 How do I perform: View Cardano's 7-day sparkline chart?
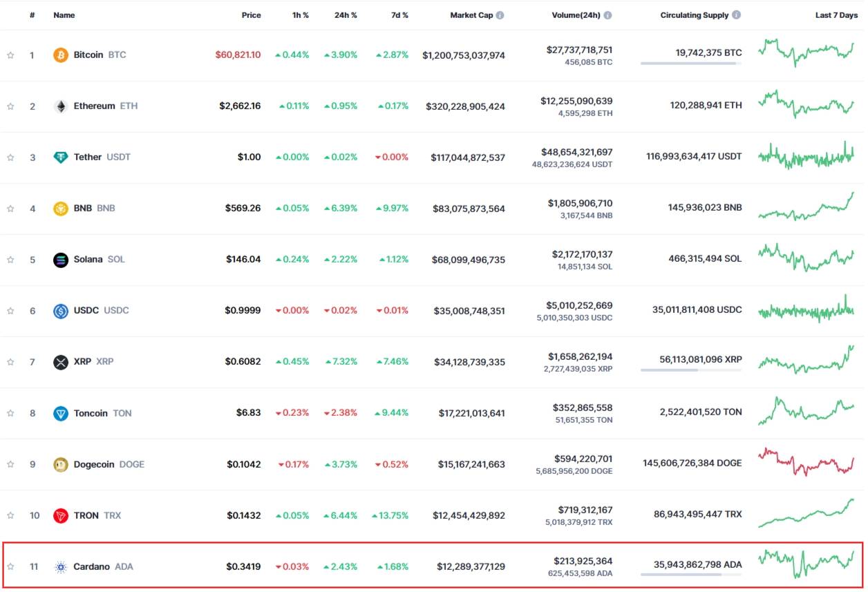click(x=806, y=563)
